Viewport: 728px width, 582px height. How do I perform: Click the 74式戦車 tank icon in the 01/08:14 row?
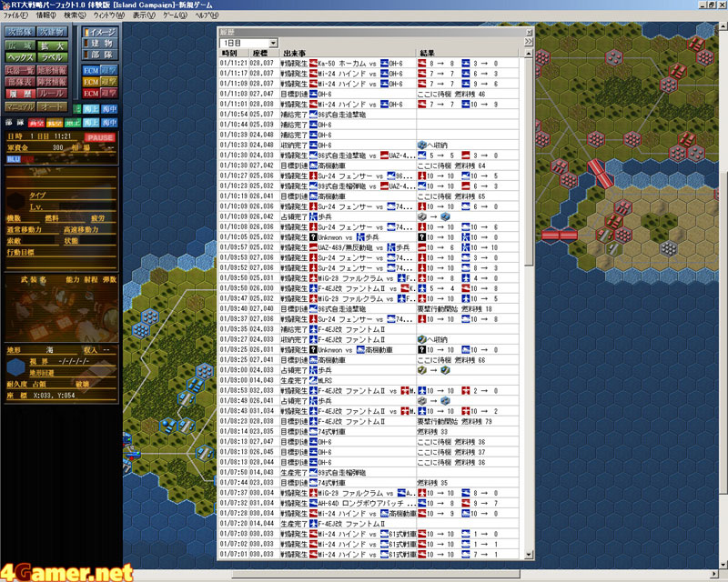point(313,432)
